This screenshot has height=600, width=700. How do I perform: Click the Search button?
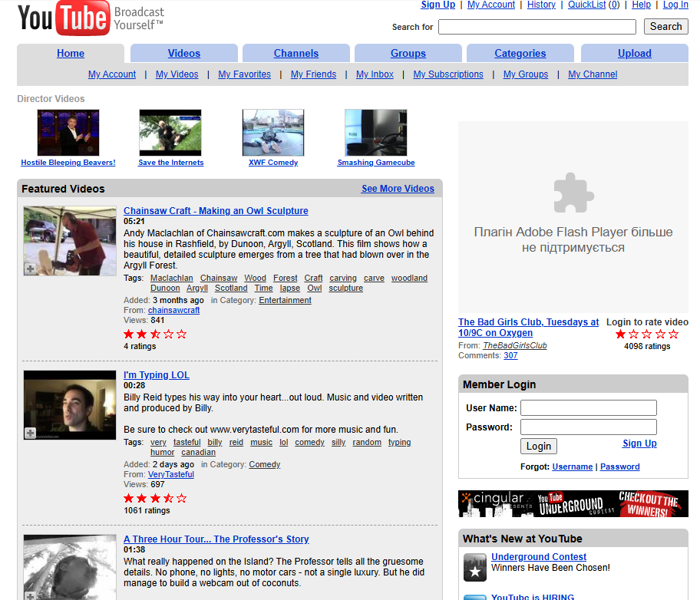pos(665,26)
